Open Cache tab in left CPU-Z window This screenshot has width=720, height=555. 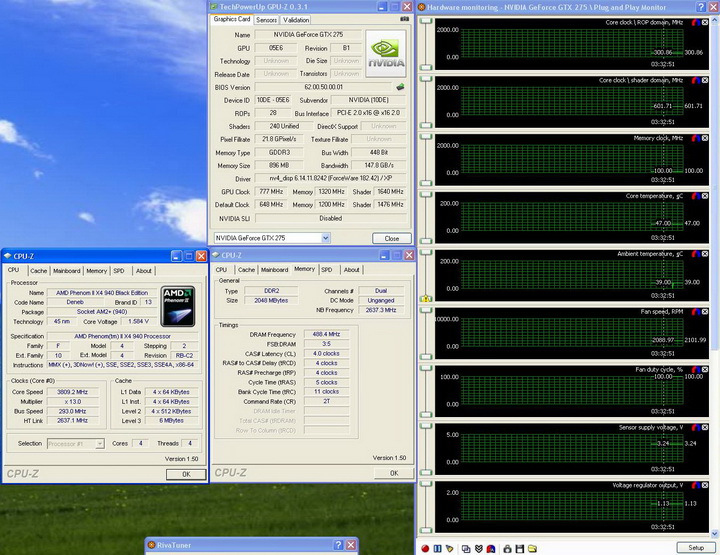click(39, 271)
